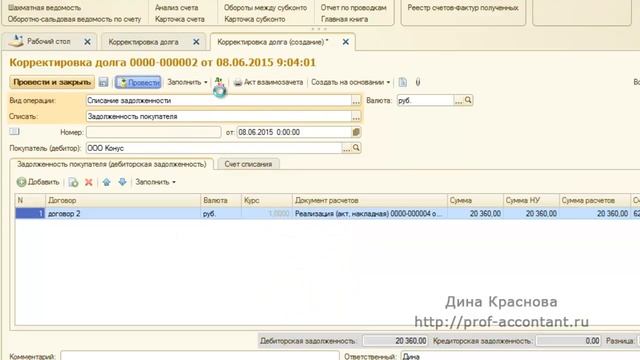Viewport: 640px width, 360px height.
Task: Open Карточка счета report
Action: (180, 19)
